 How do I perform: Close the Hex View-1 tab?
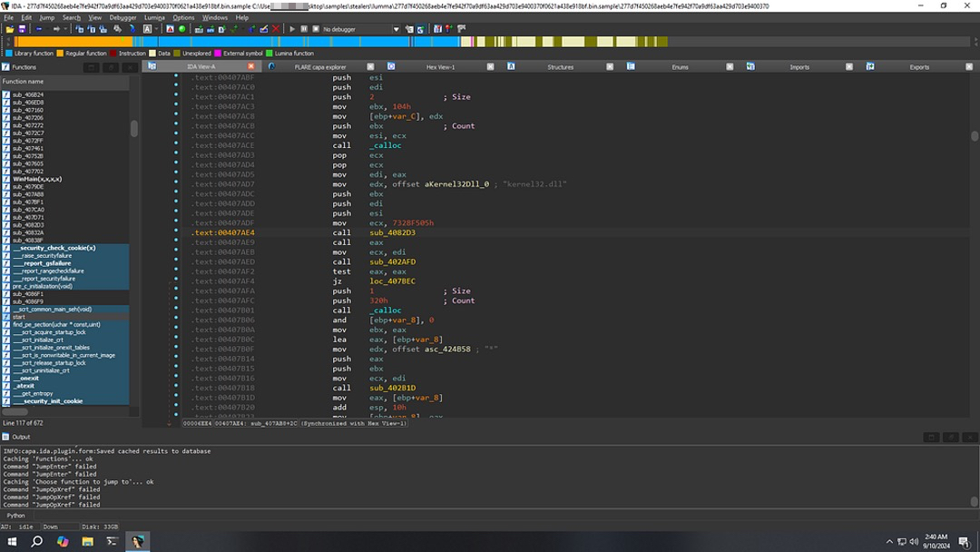[491, 66]
